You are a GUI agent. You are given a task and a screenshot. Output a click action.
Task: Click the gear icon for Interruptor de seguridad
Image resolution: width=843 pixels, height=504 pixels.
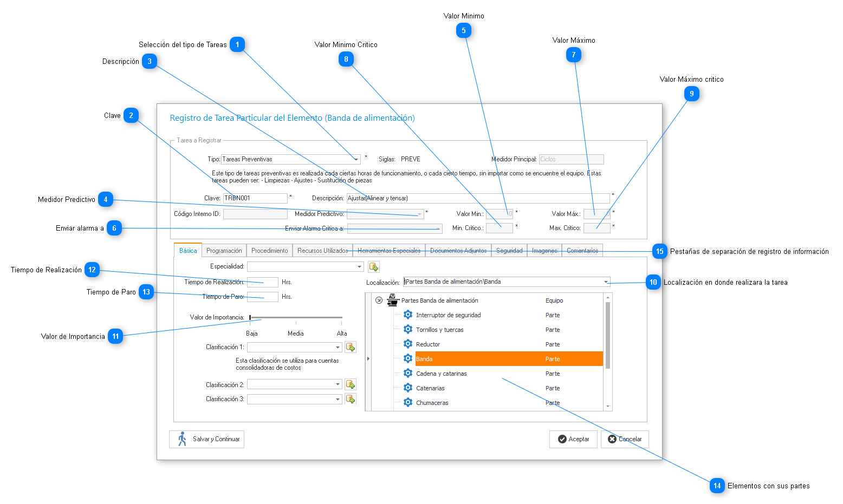(x=408, y=315)
